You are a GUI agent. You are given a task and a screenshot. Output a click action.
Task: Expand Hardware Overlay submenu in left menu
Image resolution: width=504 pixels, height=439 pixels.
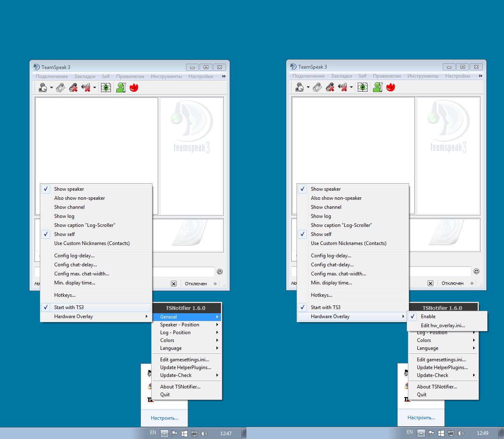96,317
